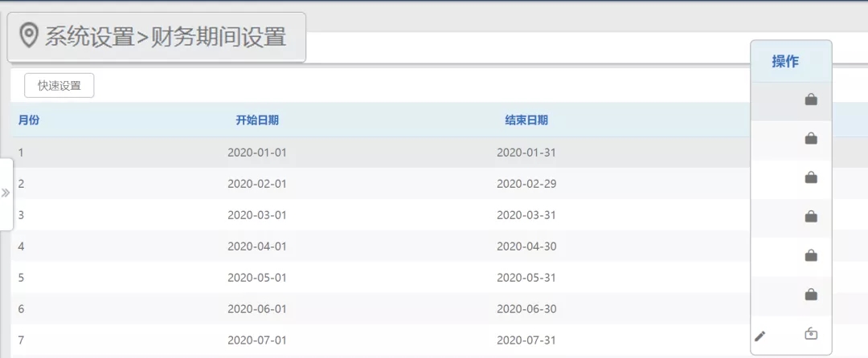Click the location pin icon in breadcrumb
Viewport: 868px width, 358px height.
pyautogui.click(x=29, y=36)
